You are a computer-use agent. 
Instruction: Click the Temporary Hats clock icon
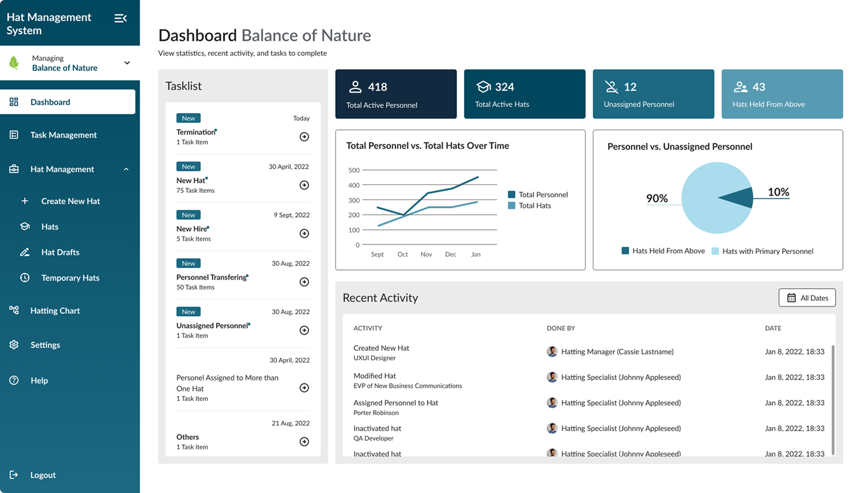point(25,278)
